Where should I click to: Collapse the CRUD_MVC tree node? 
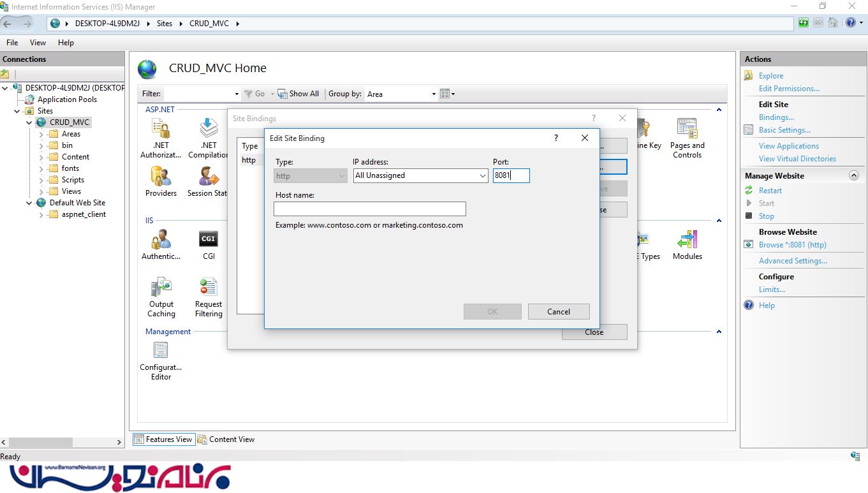point(29,122)
